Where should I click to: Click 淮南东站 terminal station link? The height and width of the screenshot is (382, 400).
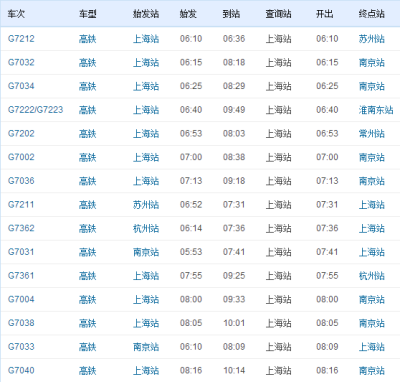pyautogui.click(x=376, y=110)
